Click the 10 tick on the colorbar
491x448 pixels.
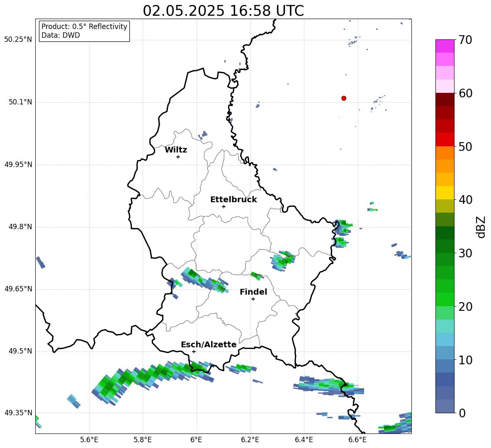click(x=465, y=360)
